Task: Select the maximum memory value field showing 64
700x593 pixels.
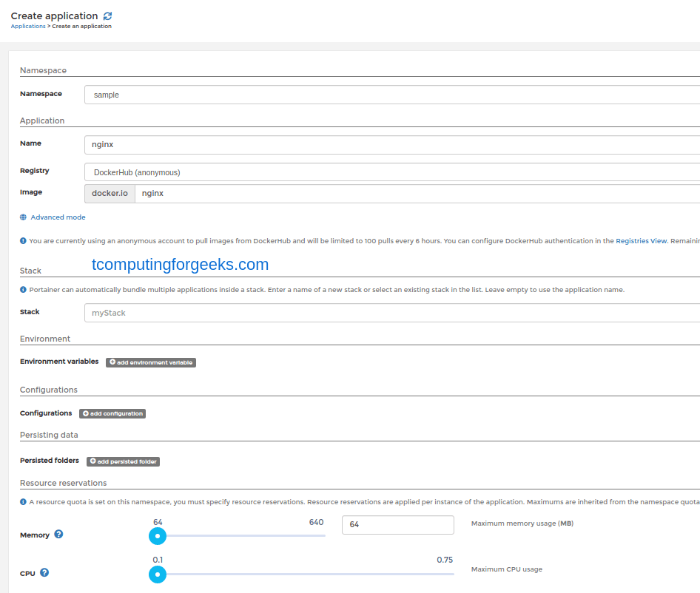Action: click(x=397, y=525)
